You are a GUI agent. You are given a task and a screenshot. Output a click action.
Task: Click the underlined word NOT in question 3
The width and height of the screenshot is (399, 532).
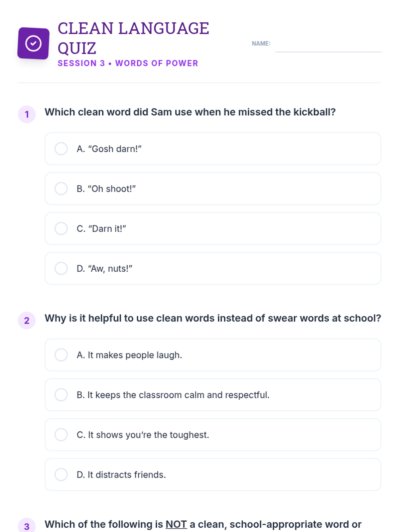[176, 524]
